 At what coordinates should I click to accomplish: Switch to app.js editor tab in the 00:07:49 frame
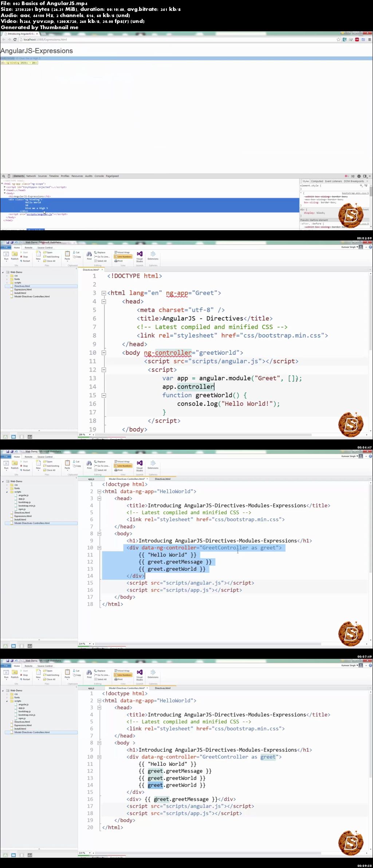[x=91, y=479]
